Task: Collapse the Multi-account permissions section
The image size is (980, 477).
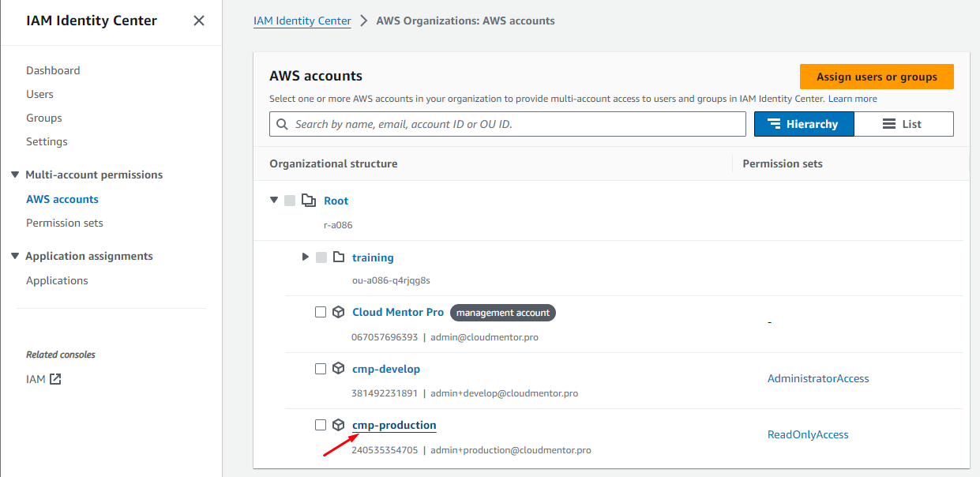Action: [x=14, y=175]
